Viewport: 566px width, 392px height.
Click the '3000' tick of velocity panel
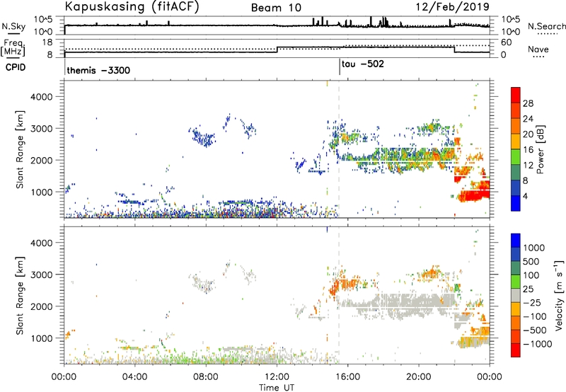pos(41,275)
